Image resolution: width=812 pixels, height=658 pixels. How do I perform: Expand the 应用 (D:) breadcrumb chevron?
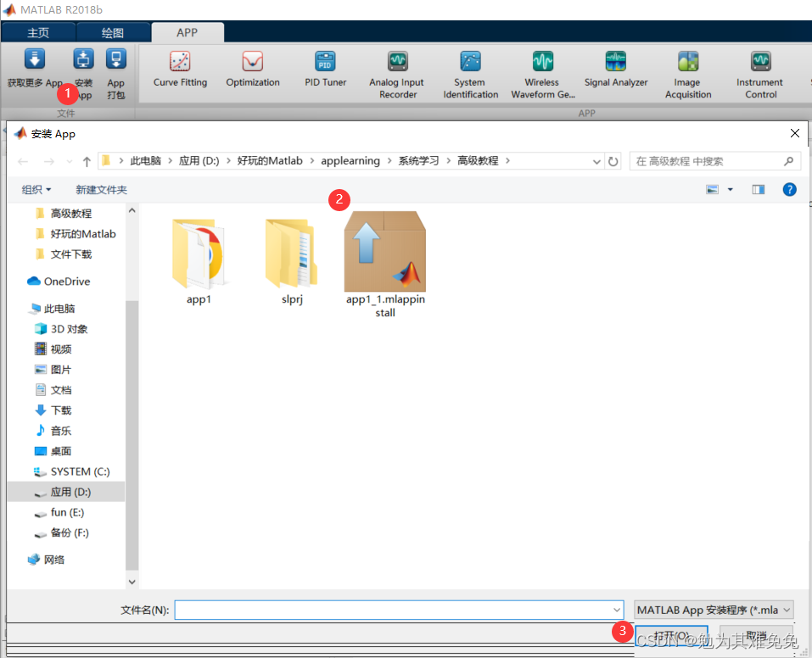228,161
